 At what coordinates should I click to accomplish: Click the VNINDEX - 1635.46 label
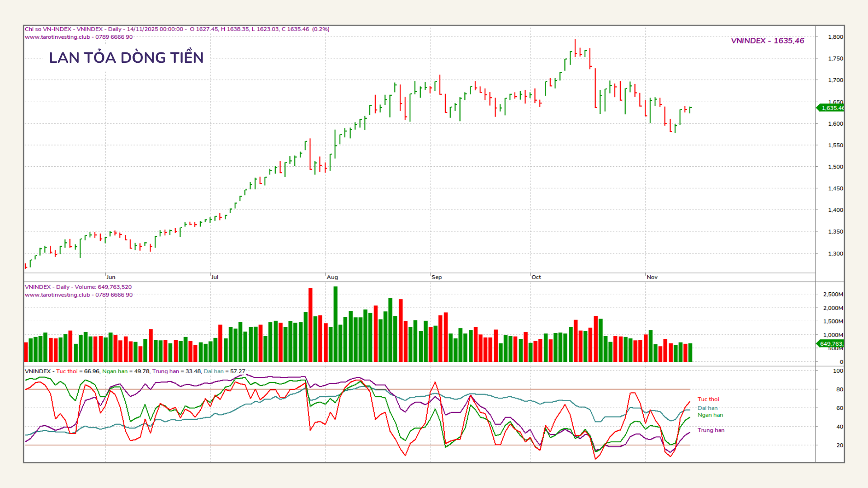(767, 41)
